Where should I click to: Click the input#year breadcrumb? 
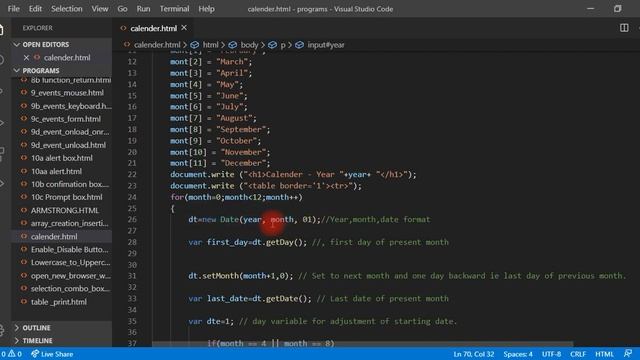pyautogui.click(x=326, y=45)
